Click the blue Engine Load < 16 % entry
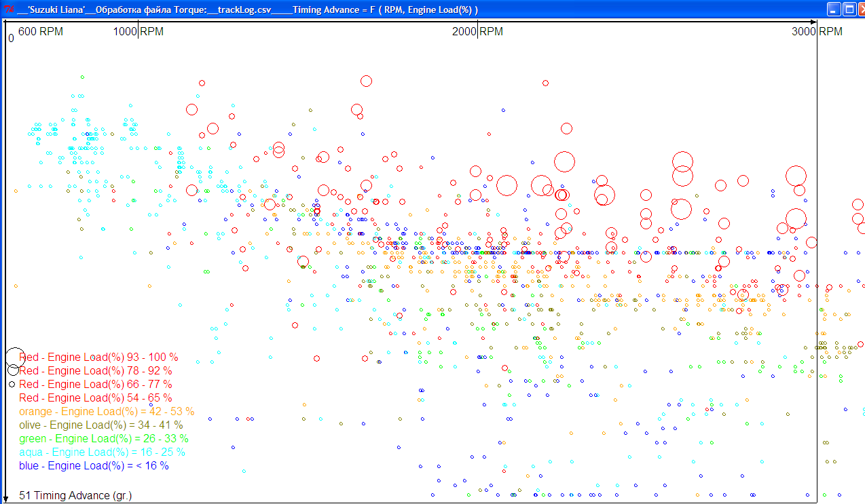The height and width of the screenshot is (504, 865). pos(94,465)
